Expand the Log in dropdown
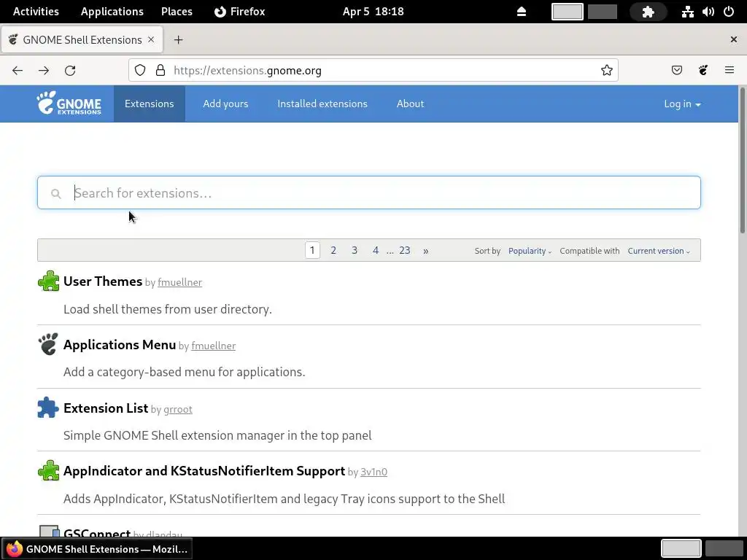 click(x=682, y=104)
